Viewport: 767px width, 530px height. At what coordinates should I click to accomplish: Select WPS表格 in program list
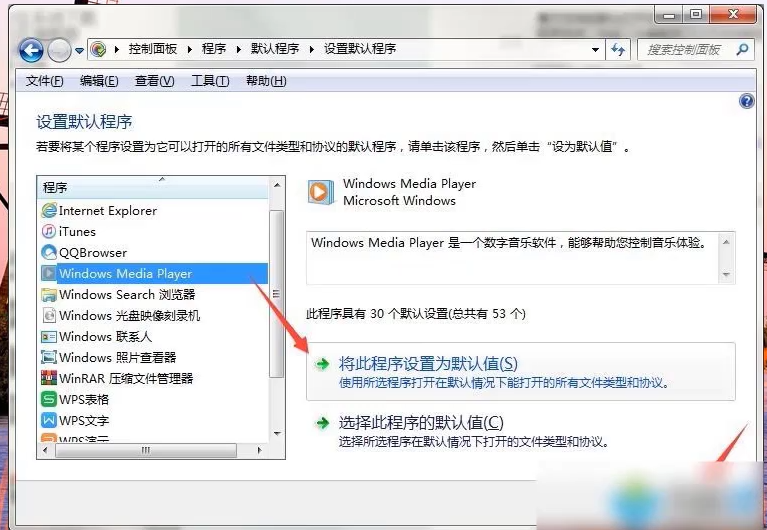(84, 399)
